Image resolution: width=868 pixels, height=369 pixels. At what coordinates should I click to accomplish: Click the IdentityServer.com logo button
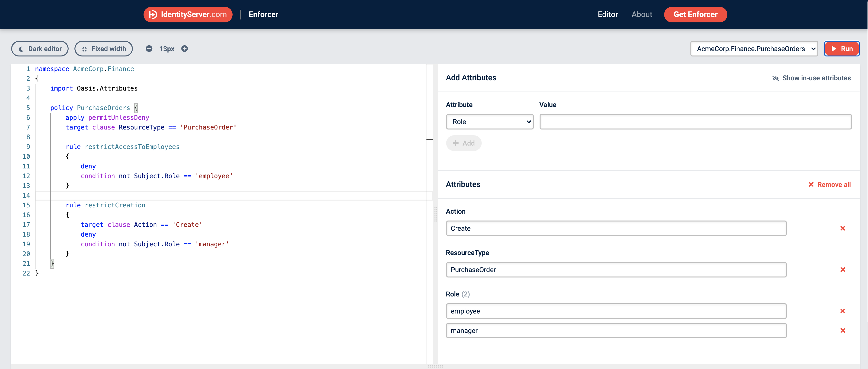pyautogui.click(x=188, y=15)
